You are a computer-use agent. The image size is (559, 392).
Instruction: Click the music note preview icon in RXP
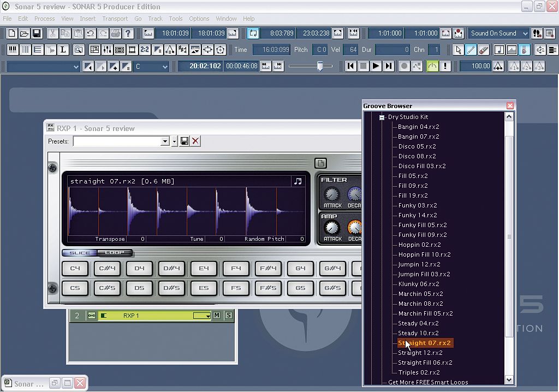click(x=298, y=181)
